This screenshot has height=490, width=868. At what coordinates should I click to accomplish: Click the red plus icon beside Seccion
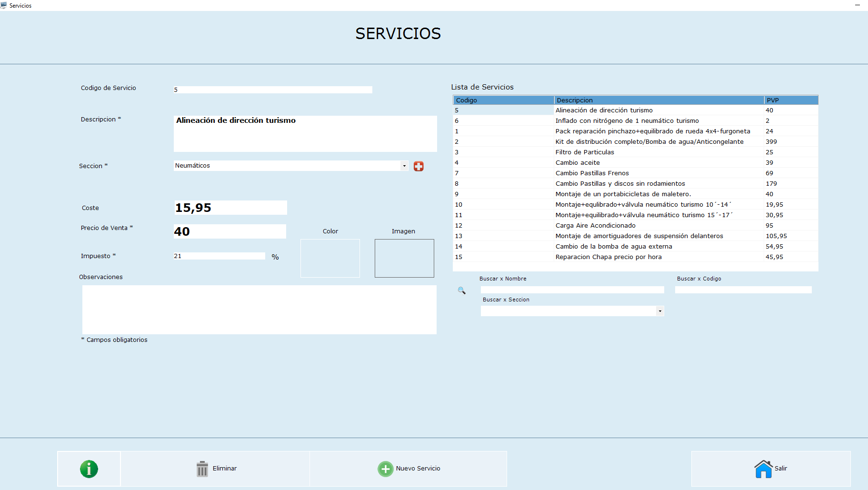tap(419, 166)
